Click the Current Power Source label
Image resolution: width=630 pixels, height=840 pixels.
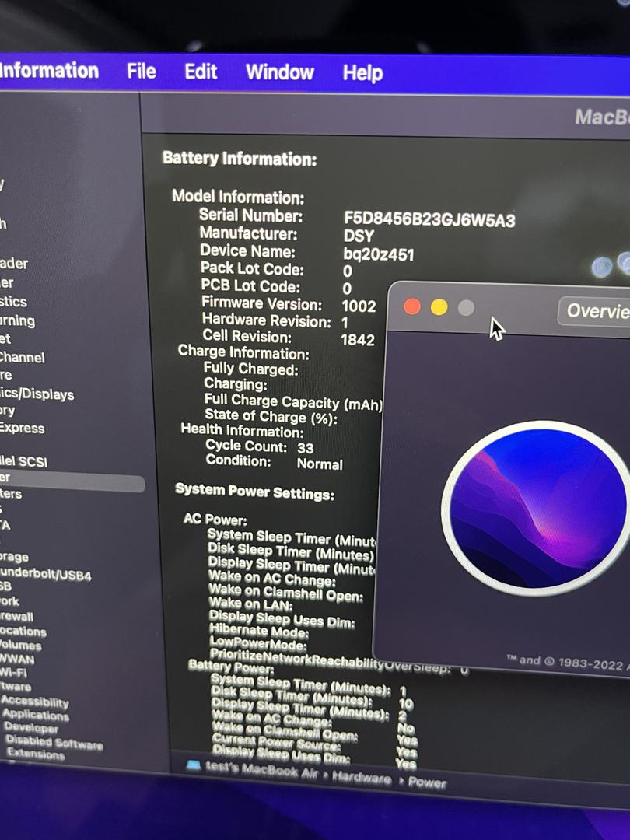276,741
